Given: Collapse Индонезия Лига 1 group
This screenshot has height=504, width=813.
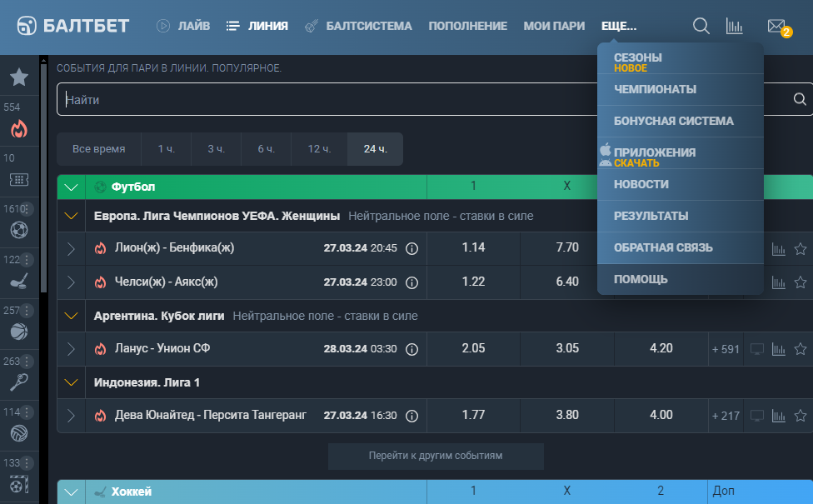Looking at the screenshot, I should [x=71, y=382].
